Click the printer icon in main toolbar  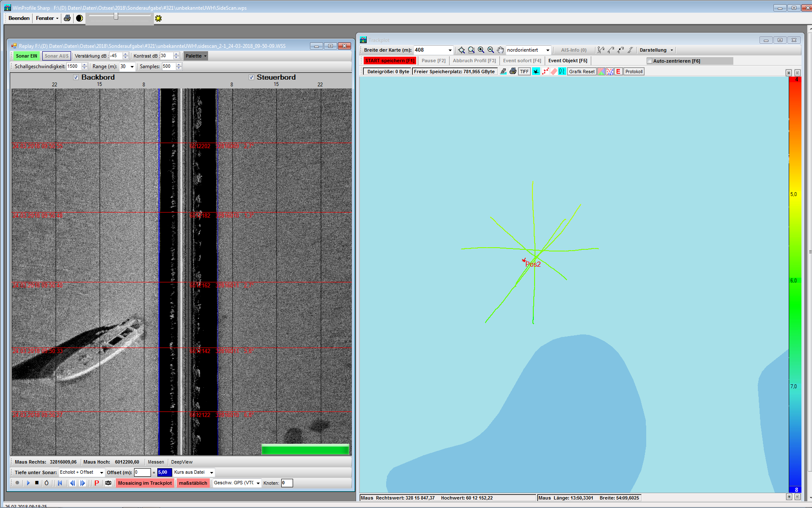pyautogui.click(x=67, y=18)
